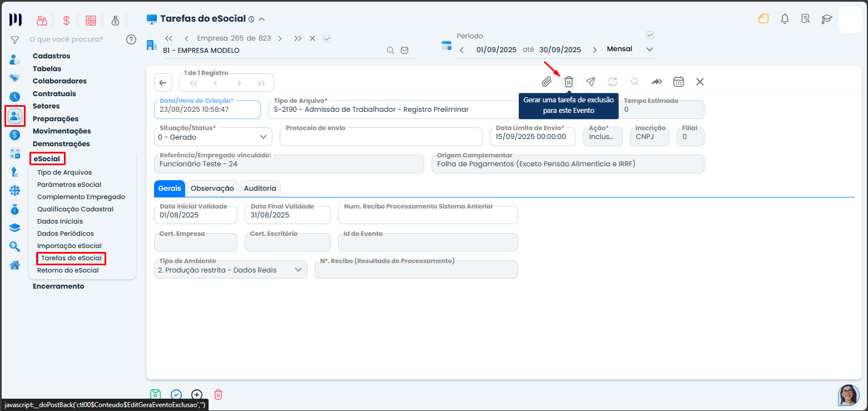
Task: Click the trash icon to generate exclusion task
Action: coord(569,82)
